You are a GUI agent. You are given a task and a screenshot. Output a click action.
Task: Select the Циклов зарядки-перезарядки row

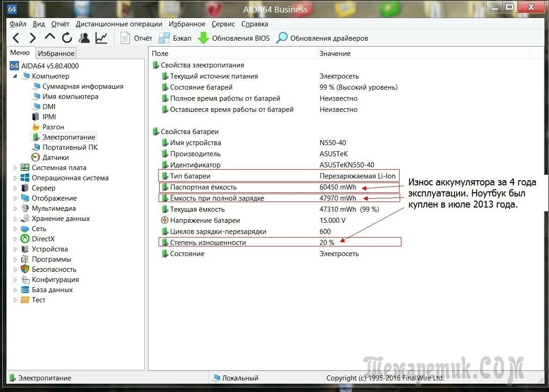246,231
